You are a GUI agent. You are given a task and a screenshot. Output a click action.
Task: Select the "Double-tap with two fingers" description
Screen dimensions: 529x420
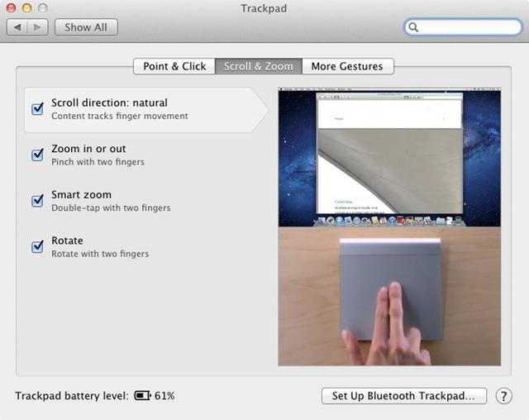tap(111, 208)
